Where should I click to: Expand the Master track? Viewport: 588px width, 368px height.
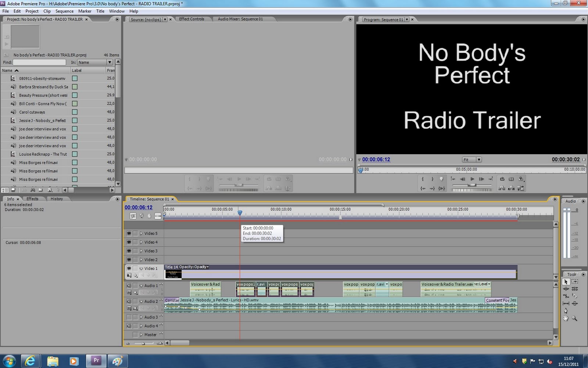pyautogui.click(x=141, y=335)
